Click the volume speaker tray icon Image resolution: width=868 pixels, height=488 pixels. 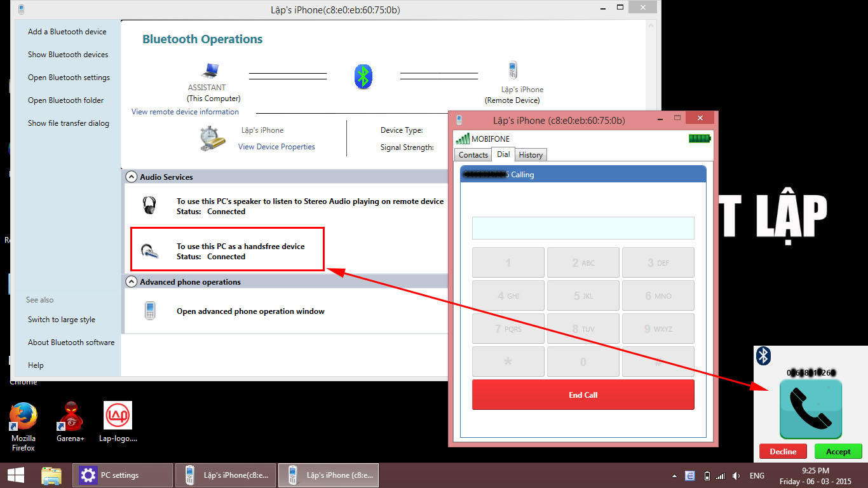pyautogui.click(x=736, y=476)
